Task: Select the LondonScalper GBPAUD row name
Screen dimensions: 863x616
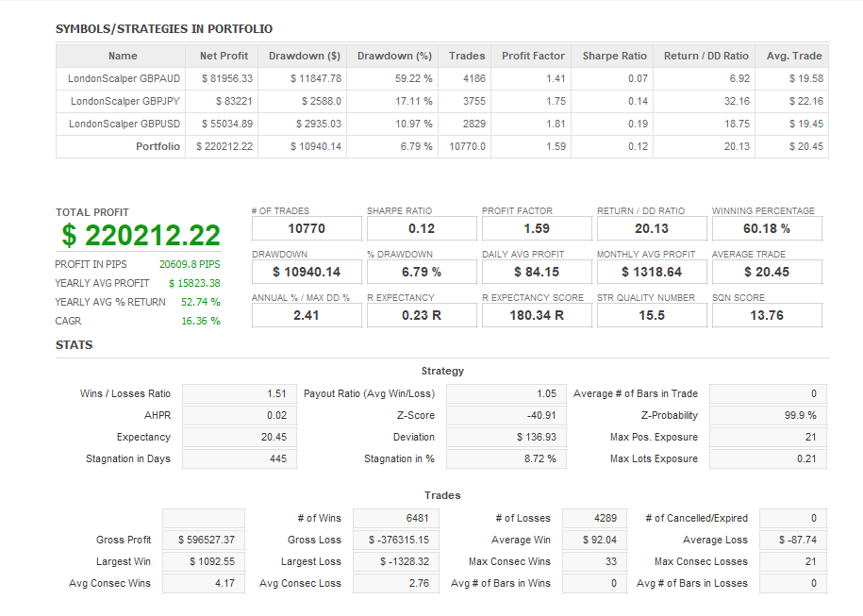Action: [x=124, y=79]
